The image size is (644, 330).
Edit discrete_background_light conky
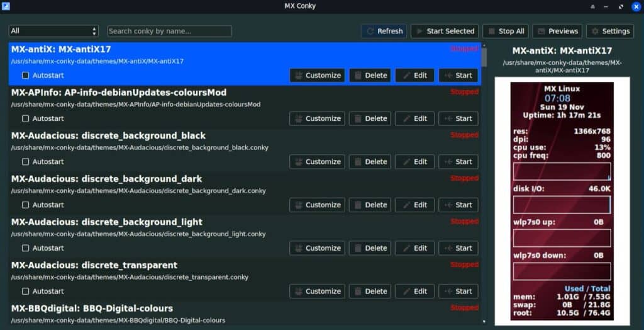tap(415, 248)
